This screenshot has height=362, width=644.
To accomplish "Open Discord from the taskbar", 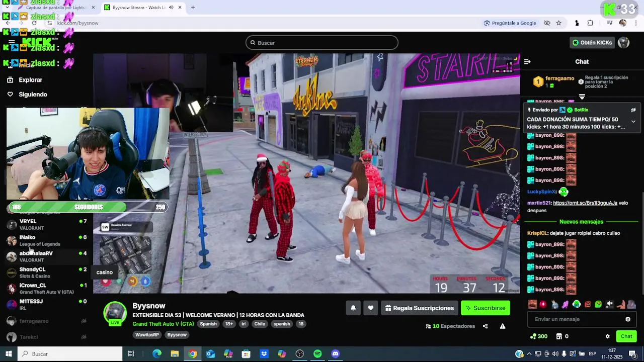I will pos(336,354).
